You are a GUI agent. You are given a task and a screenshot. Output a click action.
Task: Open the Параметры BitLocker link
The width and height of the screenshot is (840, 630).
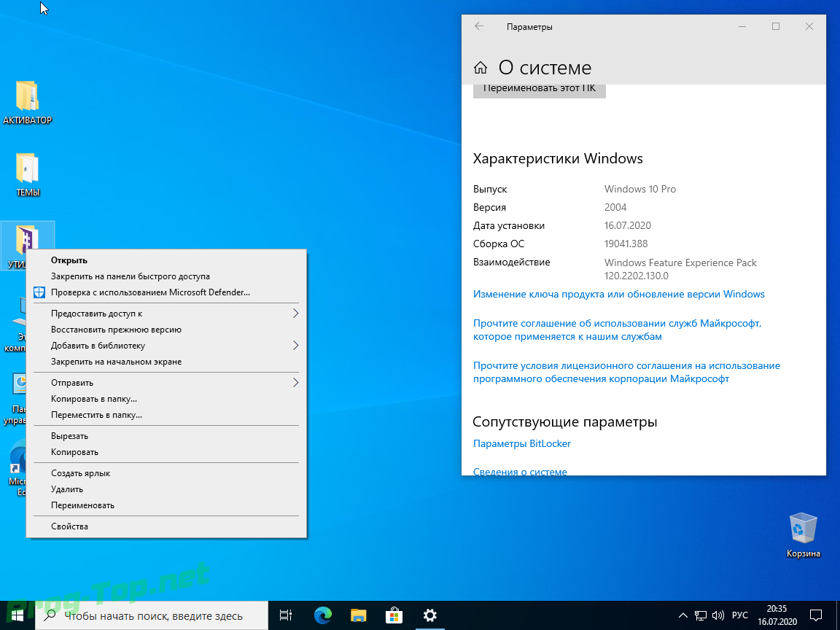pyautogui.click(x=521, y=443)
